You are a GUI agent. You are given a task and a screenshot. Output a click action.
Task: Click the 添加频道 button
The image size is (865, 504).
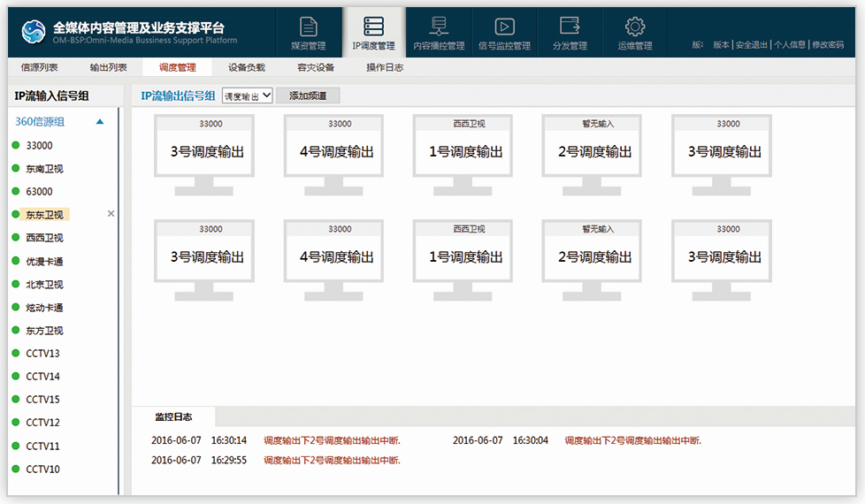tap(308, 95)
